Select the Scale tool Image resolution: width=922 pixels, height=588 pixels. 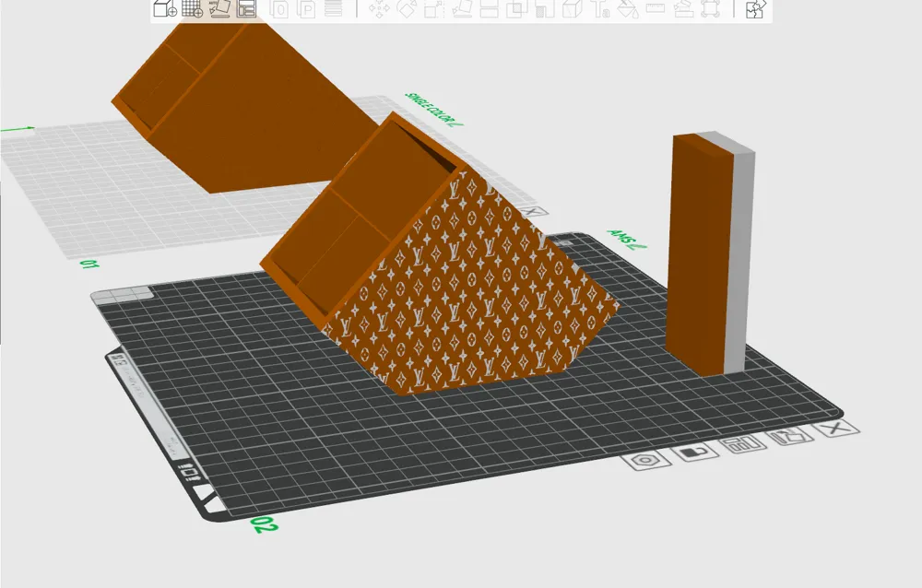[x=434, y=8]
